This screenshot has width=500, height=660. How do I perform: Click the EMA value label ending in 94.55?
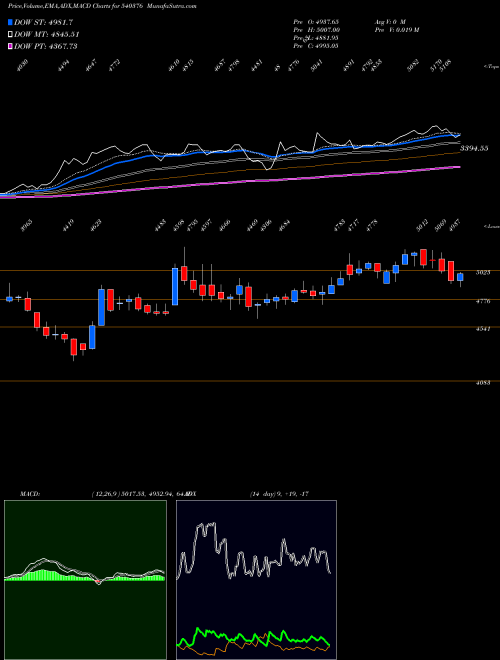474,148
